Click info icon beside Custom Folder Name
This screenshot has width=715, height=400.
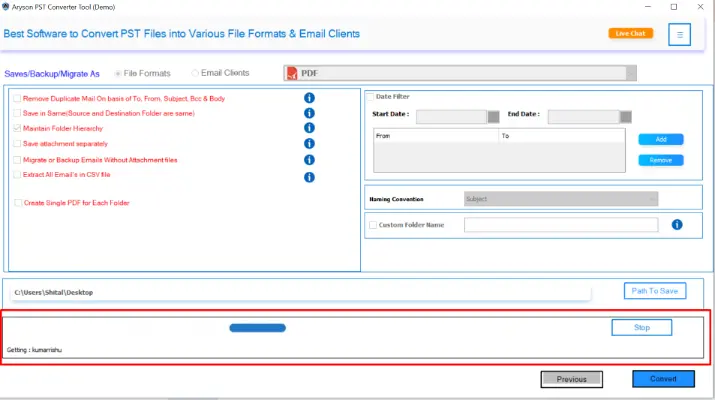[x=677, y=224]
